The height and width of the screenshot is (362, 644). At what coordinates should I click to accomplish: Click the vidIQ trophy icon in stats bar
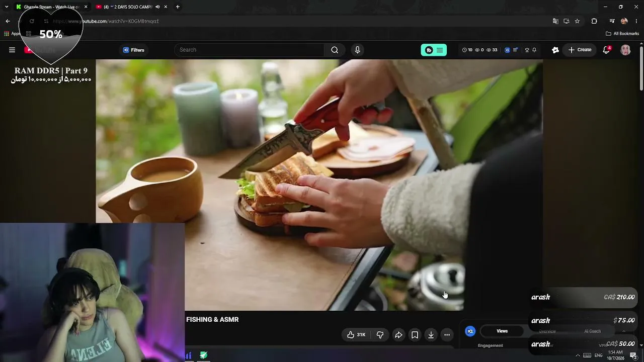(527, 50)
